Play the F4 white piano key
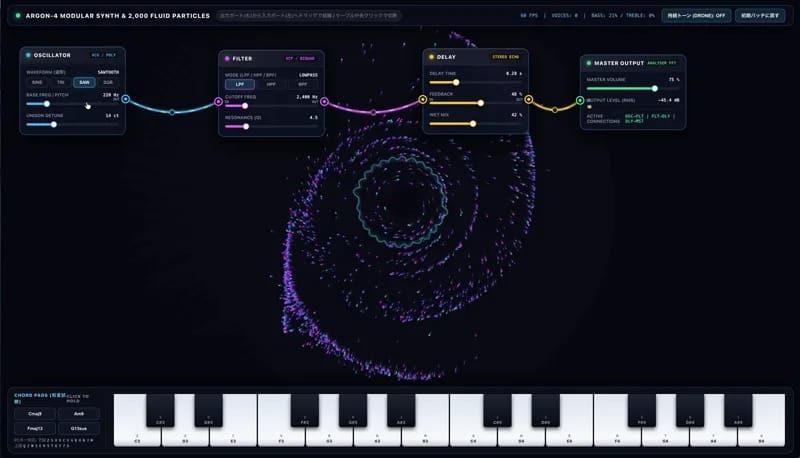The height and width of the screenshot is (458, 800). [617, 437]
